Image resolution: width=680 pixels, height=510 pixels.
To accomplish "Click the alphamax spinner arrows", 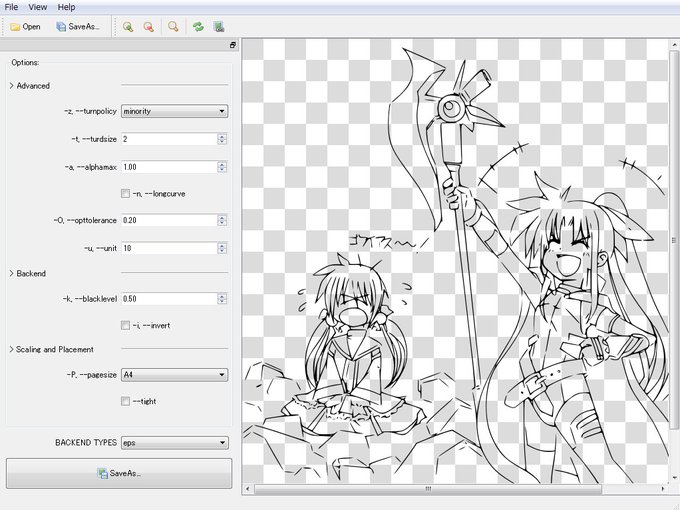I will 222,167.
